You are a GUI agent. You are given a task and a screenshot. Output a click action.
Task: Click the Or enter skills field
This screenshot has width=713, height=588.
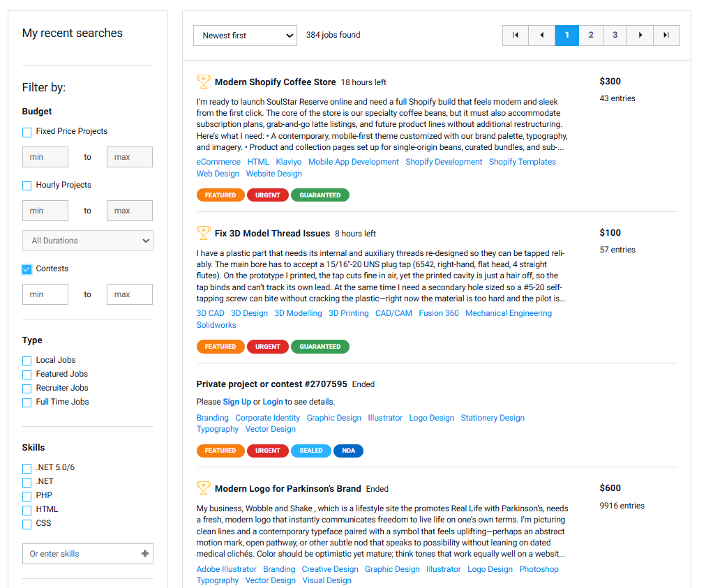pyautogui.click(x=88, y=554)
